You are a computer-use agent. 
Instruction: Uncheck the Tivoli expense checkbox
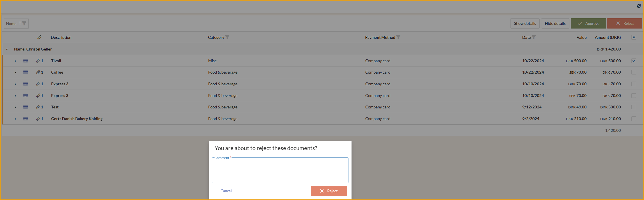[x=633, y=61]
